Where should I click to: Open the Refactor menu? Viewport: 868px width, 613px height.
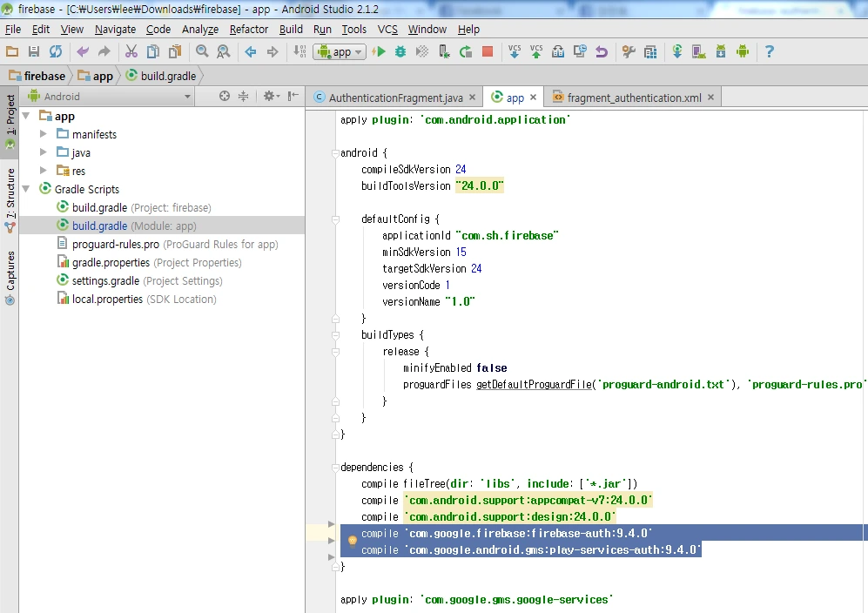point(249,29)
